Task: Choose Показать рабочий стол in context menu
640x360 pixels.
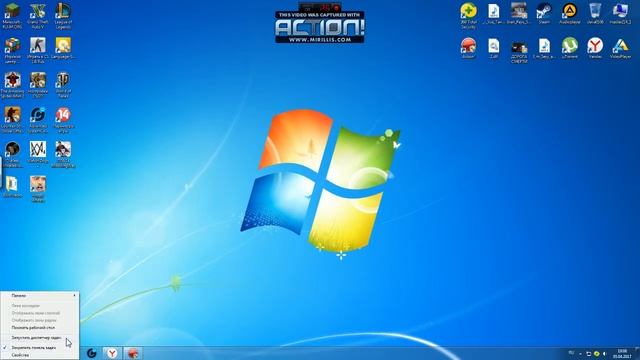Action: (40, 328)
